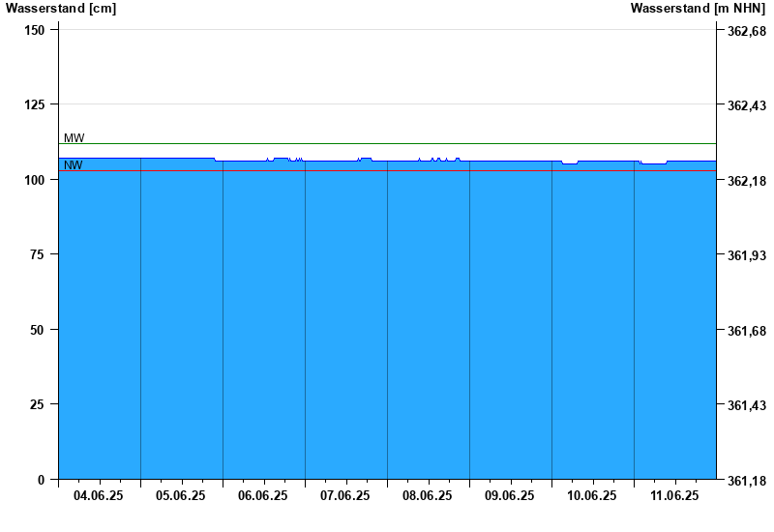Click the 05.06.25 date label

point(181,495)
